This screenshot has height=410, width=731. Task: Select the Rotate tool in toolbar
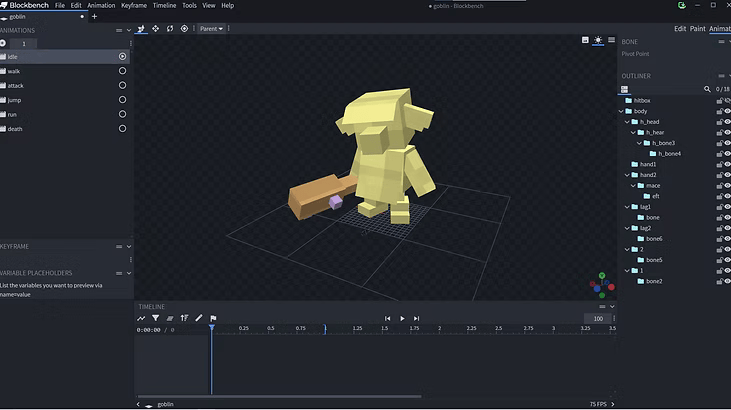point(170,29)
